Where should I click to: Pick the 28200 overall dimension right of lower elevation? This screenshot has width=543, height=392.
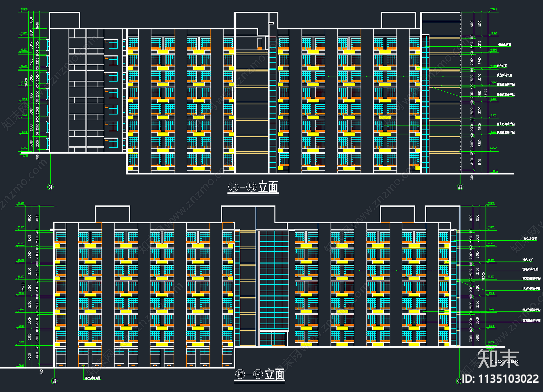pos(484,276)
